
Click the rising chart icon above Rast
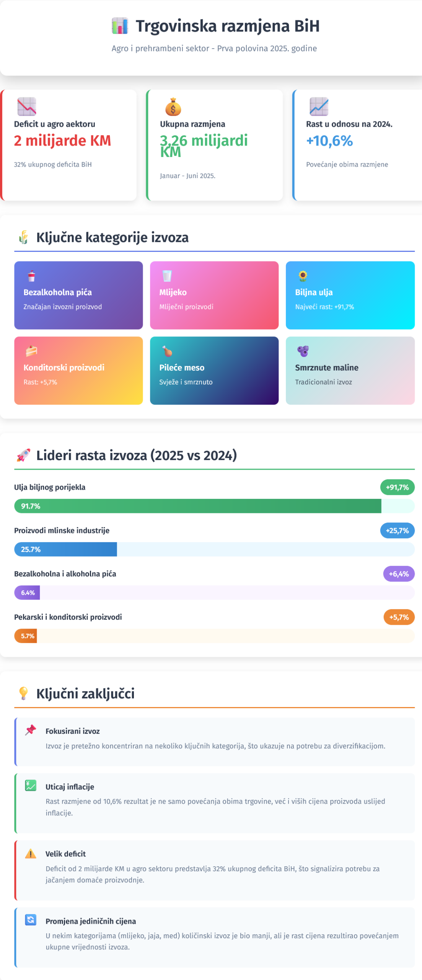319,106
